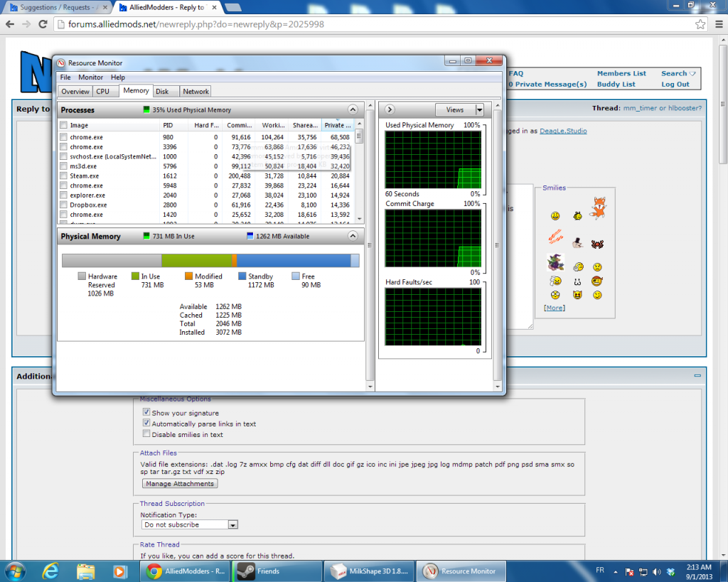This screenshot has width=728, height=582.
Task: Open the Views dropdown arrow
Action: click(480, 110)
